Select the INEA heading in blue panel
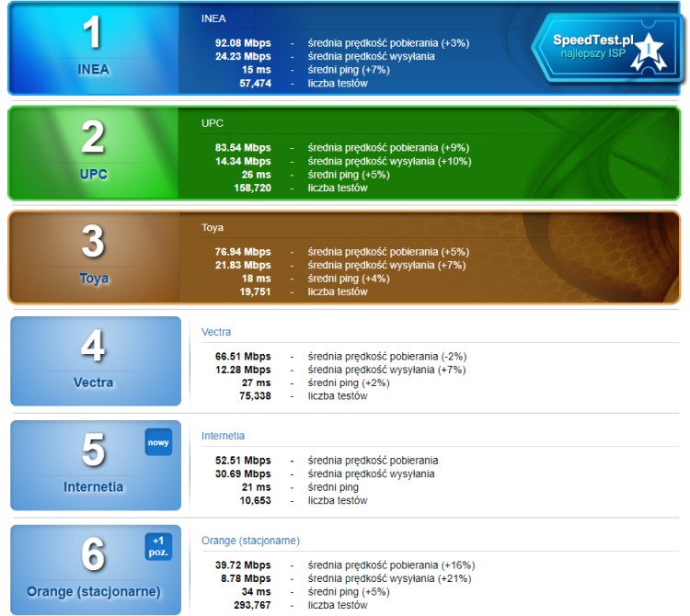The width and height of the screenshot is (690, 616). [x=213, y=18]
